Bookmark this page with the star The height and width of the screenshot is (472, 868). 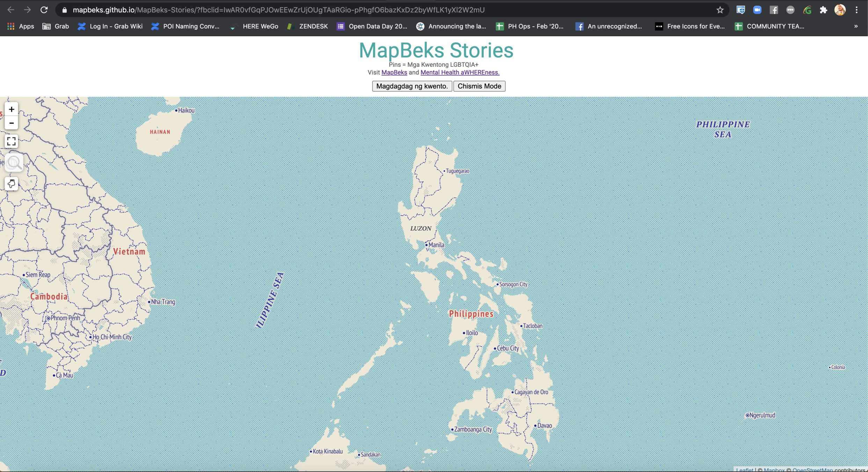[720, 10]
